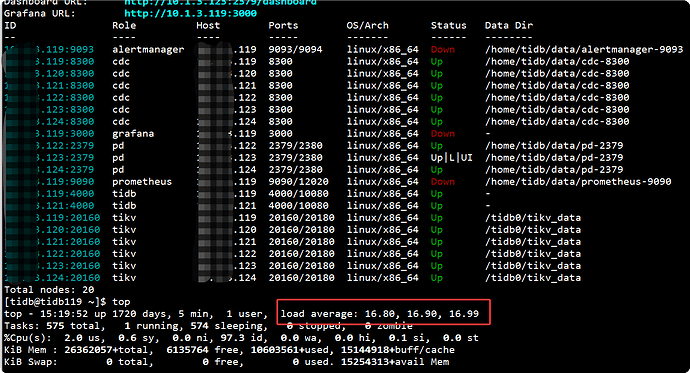Click the ID ending '.124:20160'
The width and height of the screenshot is (690, 373).
point(68,278)
